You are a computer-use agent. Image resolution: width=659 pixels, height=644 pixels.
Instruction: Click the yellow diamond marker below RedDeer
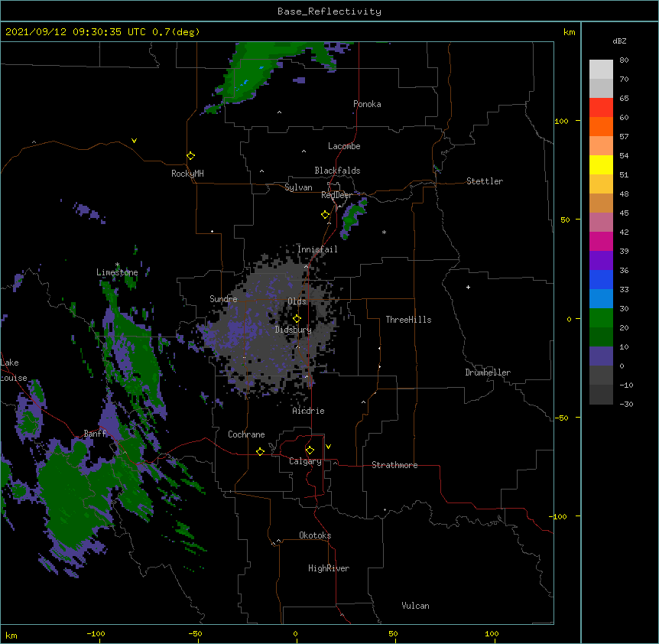tap(325, 215)
